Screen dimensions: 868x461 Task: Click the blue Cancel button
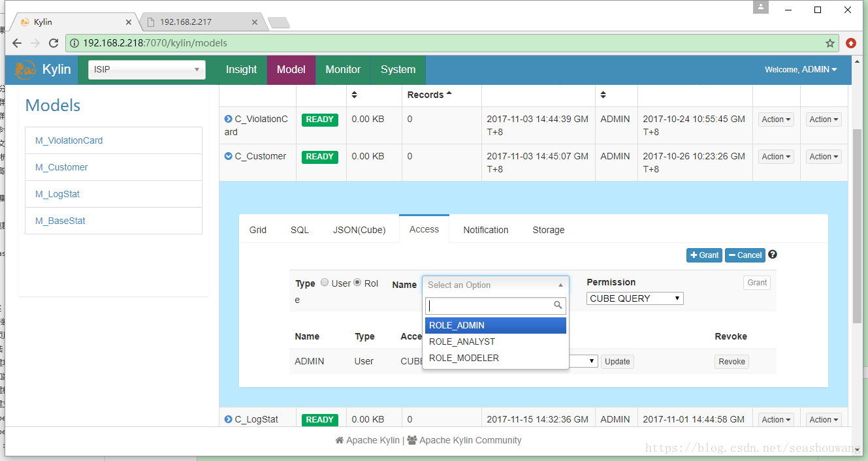click(745, 255)
